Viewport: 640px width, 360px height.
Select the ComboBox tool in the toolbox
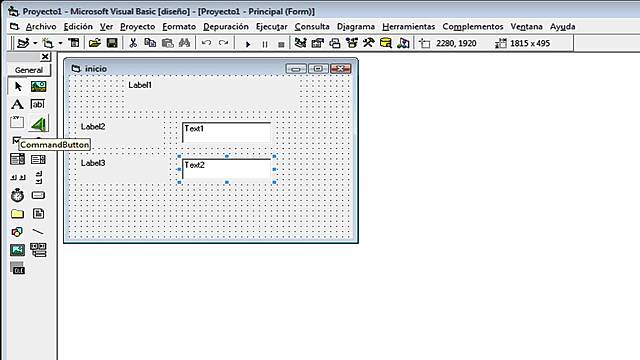(17, 159)
